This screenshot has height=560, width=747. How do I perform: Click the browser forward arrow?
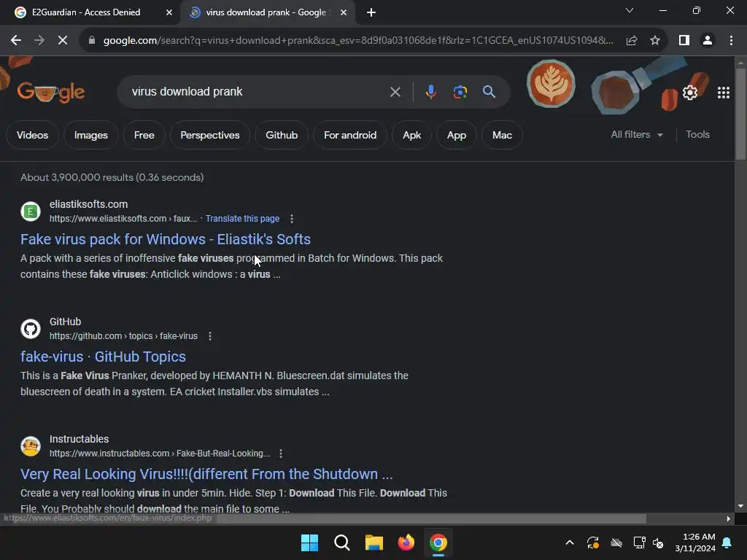click(x=39, y=41)
